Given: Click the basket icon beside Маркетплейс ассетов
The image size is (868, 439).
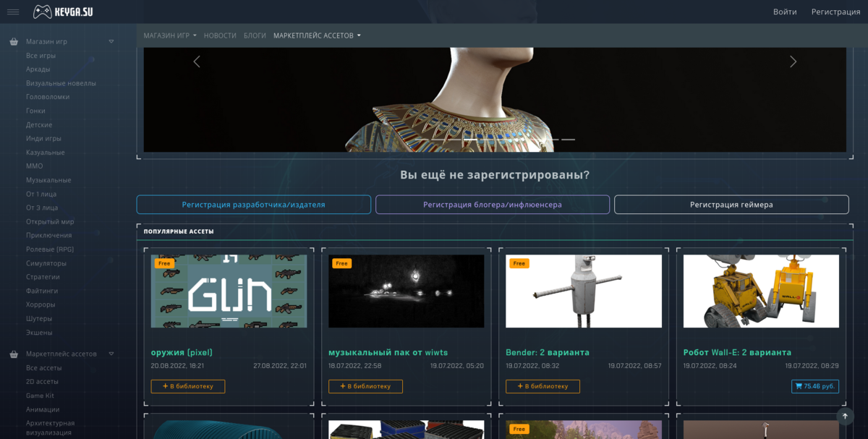Looking at the screenshot, I should tap(14, 354).
